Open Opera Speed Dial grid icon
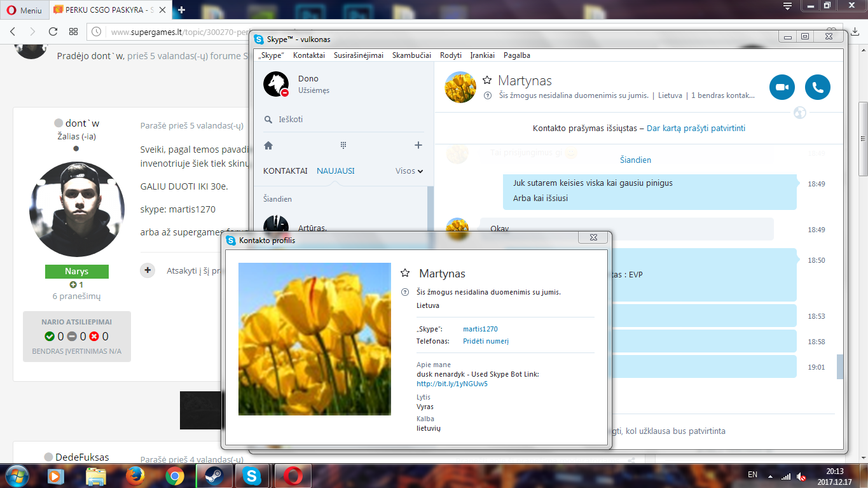Viewport: 868px width, 488px height. point(73,31)
